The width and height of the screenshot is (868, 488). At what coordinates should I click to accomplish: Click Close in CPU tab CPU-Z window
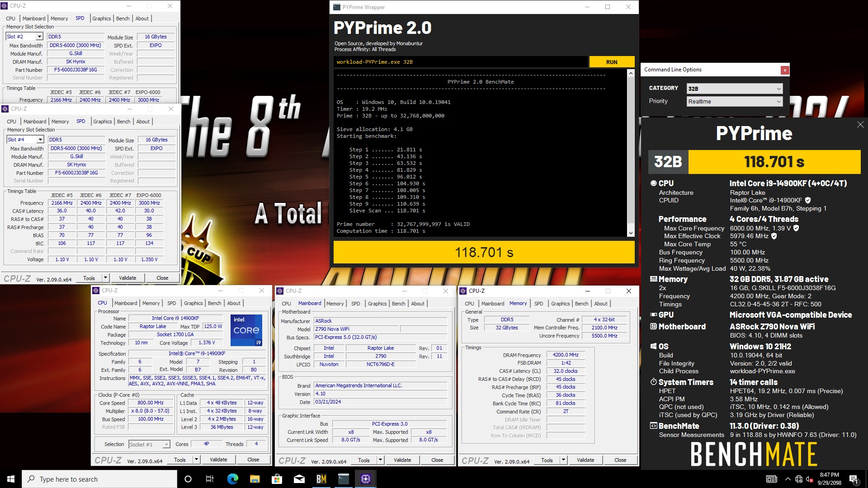253,460
